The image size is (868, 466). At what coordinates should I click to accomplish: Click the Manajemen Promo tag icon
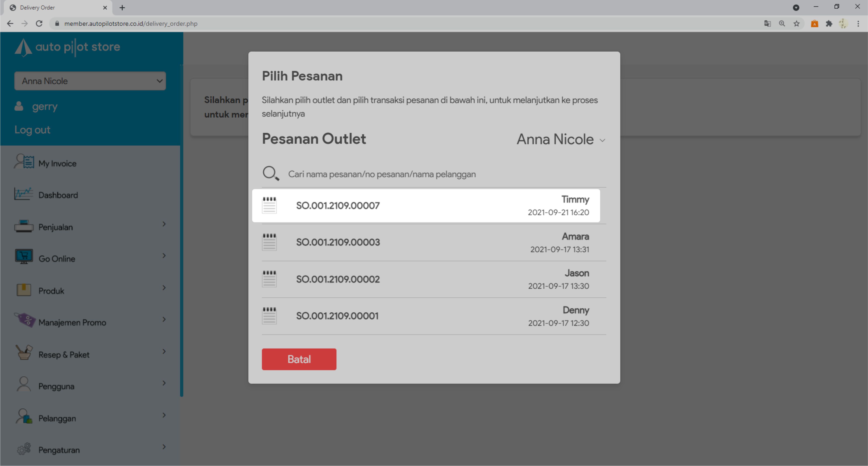click(x=24, y=320)
